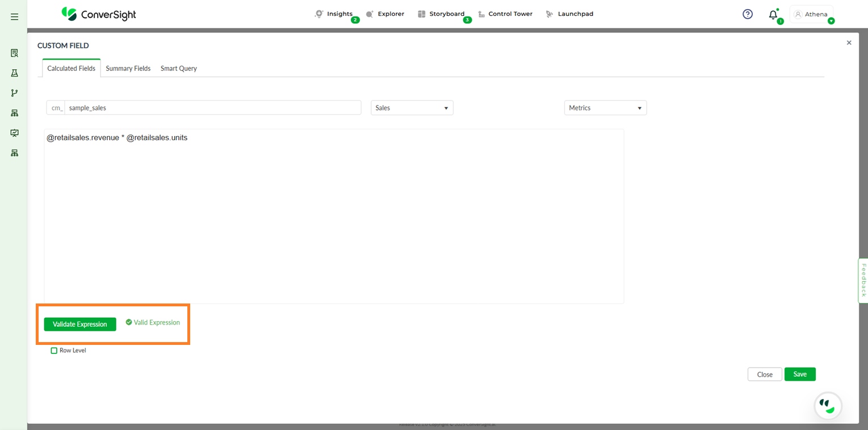Click the Validate Expression button
868x430 pixels.
point(80,324)
